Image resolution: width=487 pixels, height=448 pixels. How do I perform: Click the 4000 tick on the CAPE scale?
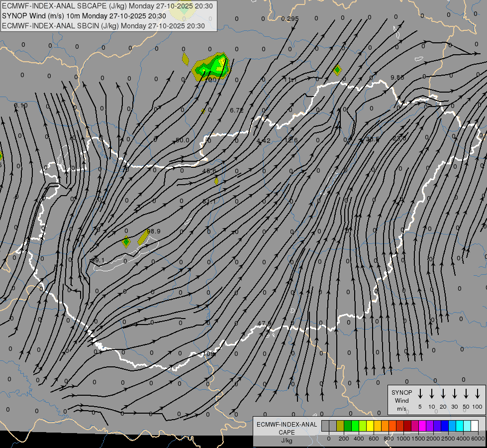[463, 439]
